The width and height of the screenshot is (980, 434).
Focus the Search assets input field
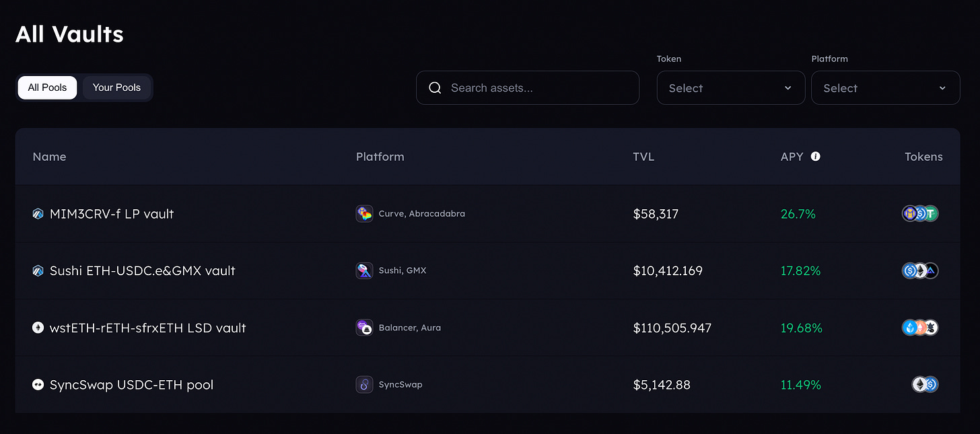pos(528,88)
